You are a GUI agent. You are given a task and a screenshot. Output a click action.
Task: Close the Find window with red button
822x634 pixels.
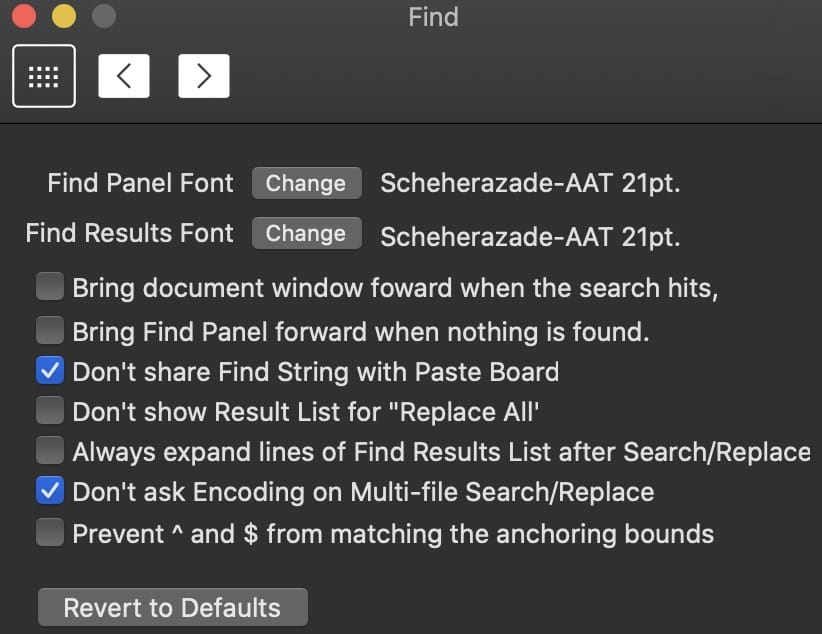coord(24,16)
